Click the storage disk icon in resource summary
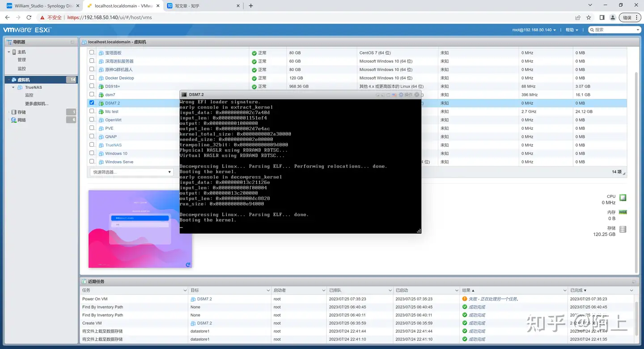This screenshot has width=644, height=349. coord(623,229)
